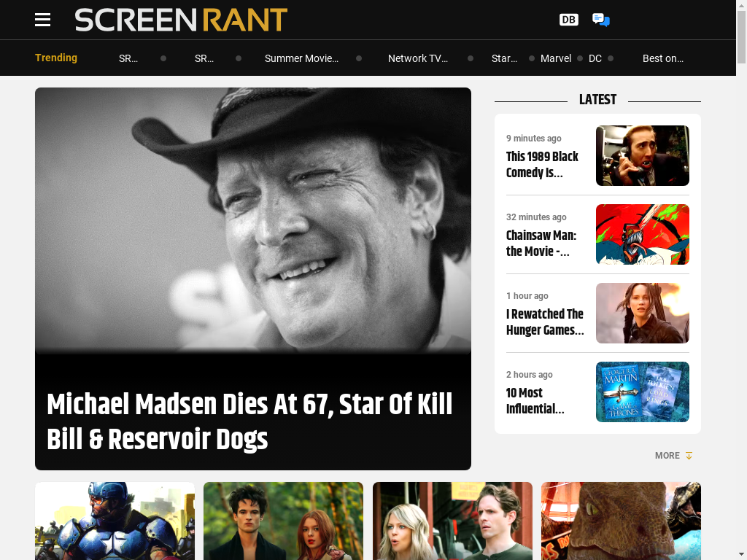Click the LATEST section heading

[x=597, y=99]
